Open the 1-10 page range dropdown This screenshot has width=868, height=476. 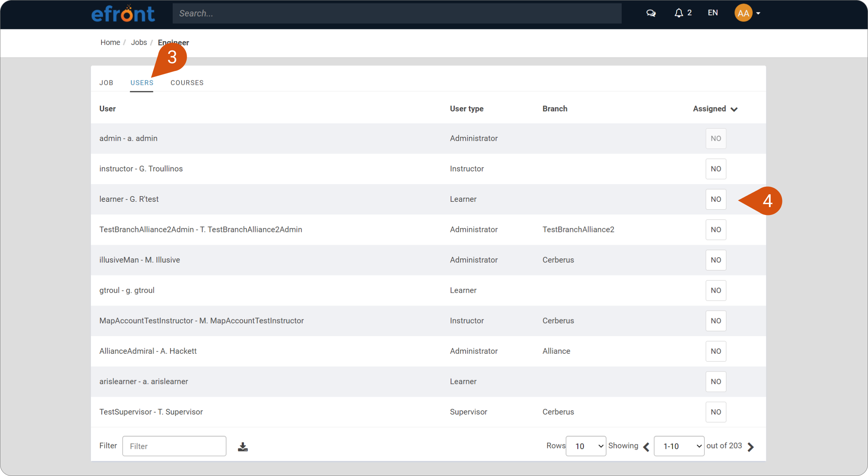679,446
